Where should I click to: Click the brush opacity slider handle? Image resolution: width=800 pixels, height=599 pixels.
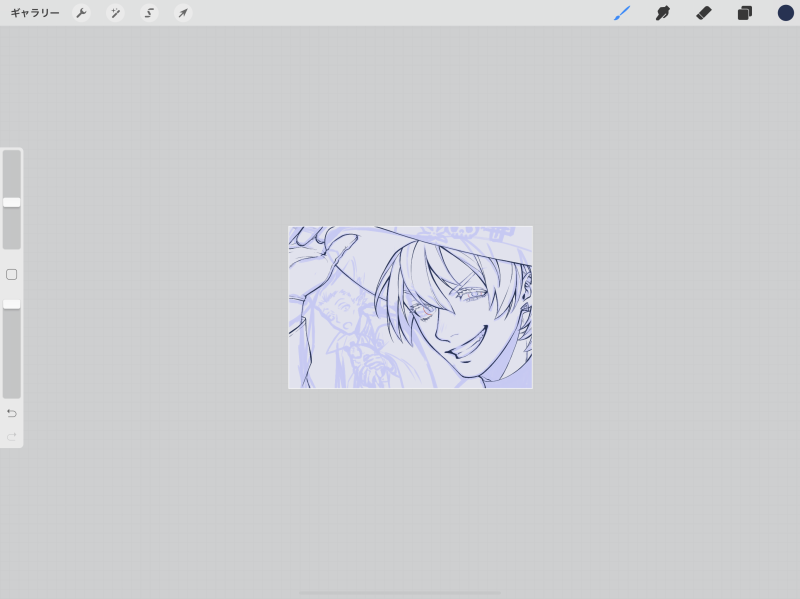point(12,305)
